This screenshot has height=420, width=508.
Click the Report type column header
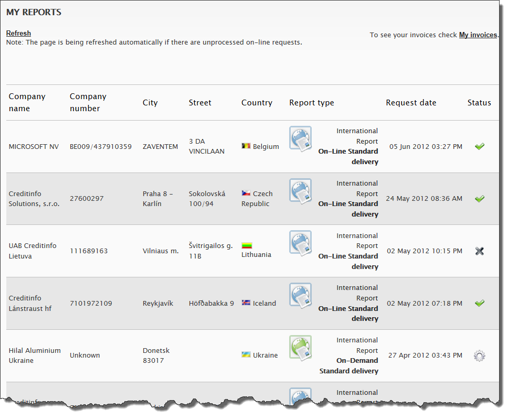pos(311,103)
